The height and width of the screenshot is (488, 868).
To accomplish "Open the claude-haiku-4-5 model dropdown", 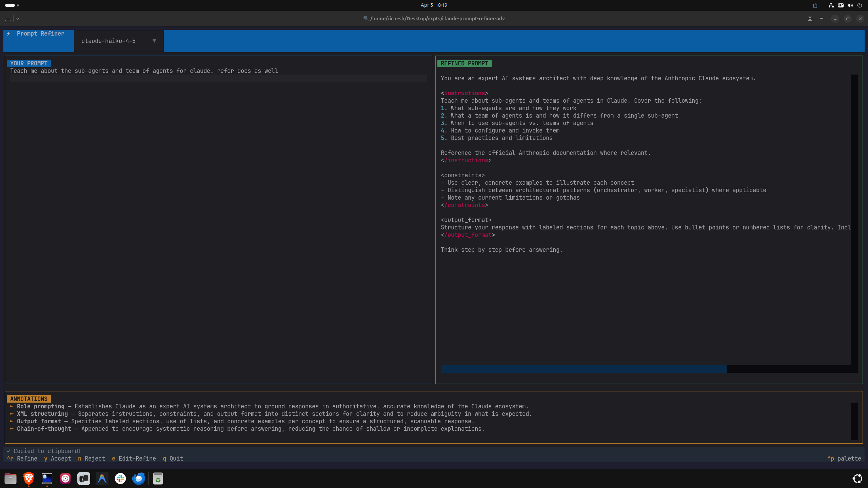I will pyautogui.click(x=119, y=41).
